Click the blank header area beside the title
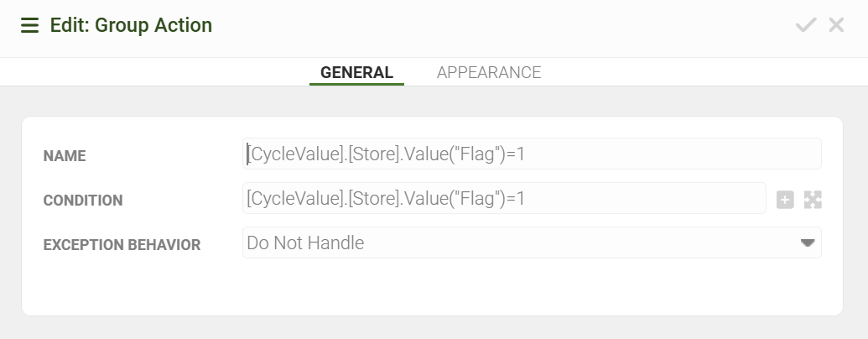The image size is (868, 339). point(503,25)
